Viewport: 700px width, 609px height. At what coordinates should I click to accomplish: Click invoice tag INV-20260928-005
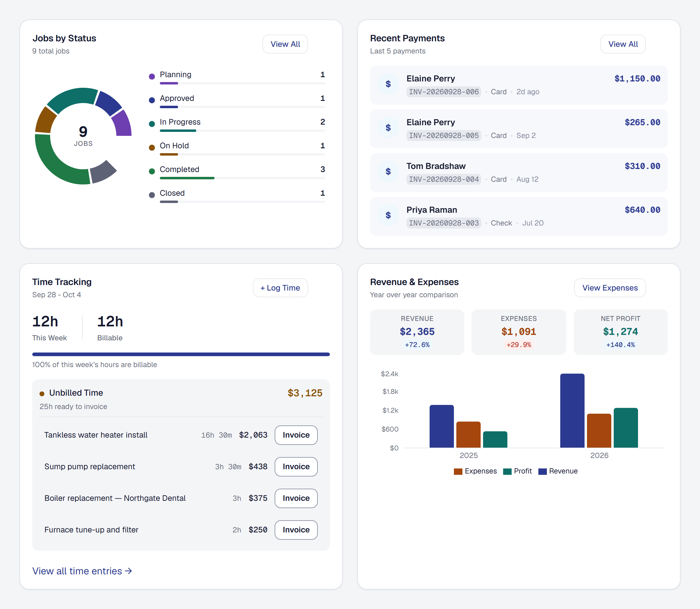[444, 136]
